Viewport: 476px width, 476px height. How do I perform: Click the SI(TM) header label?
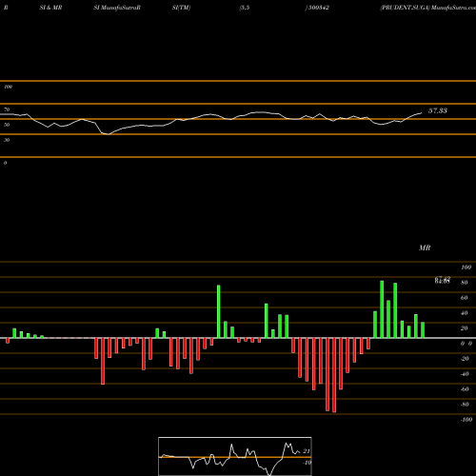(181, 8)
